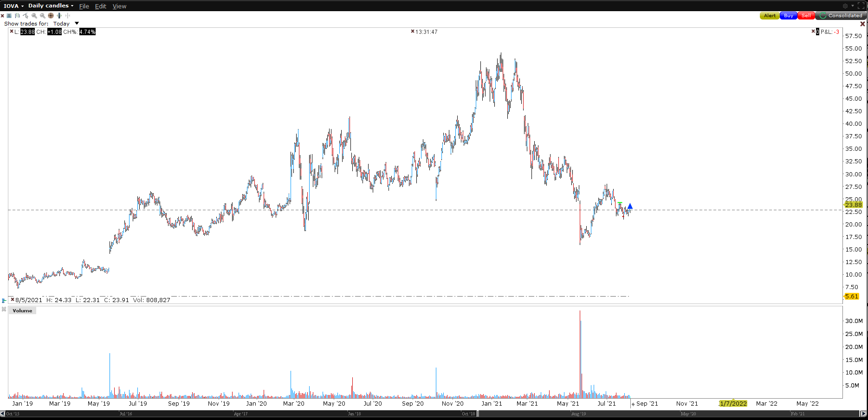Open chart settings gear icon
The image size is (868, 420).
coord(845,6)
